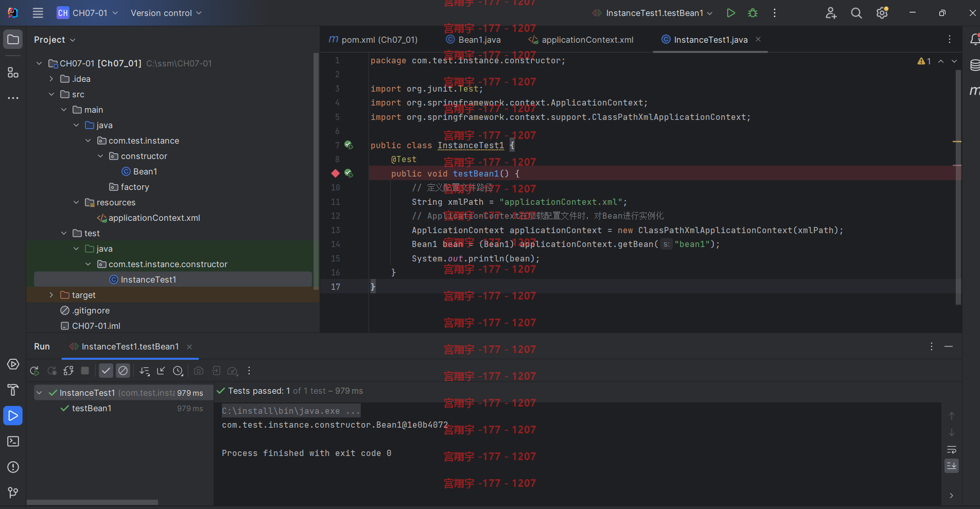Viewport: 980px width, 509px height.
Task: Collapse the resources folder
Action: pyautogui.click(x=76, y=202)
